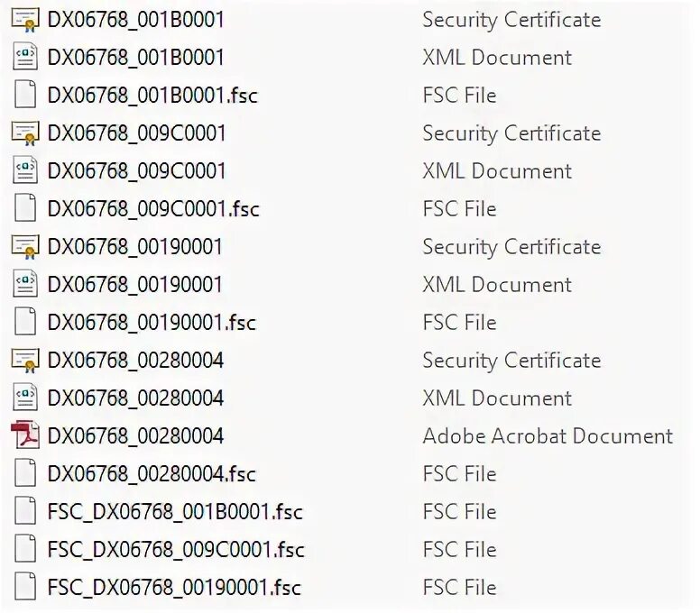Select the file DX06768_00190001.fsc
This screenshot has width=700, height=613.
[152, 323]
